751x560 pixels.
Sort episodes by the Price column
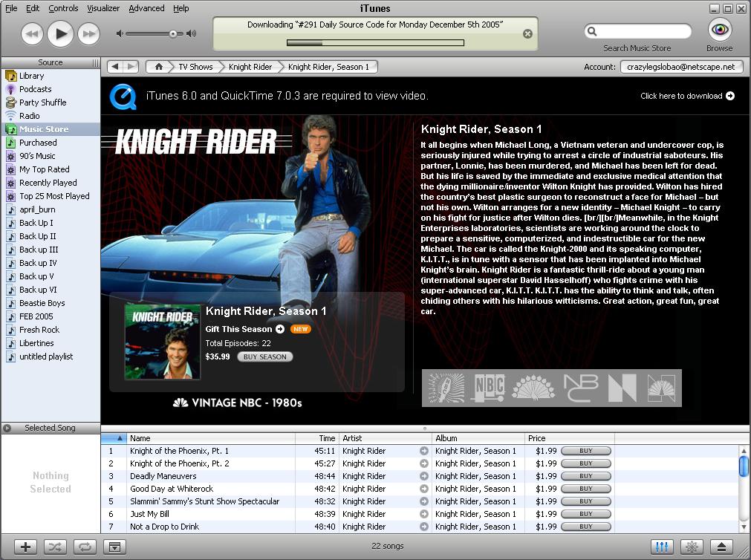coord(570,438)
